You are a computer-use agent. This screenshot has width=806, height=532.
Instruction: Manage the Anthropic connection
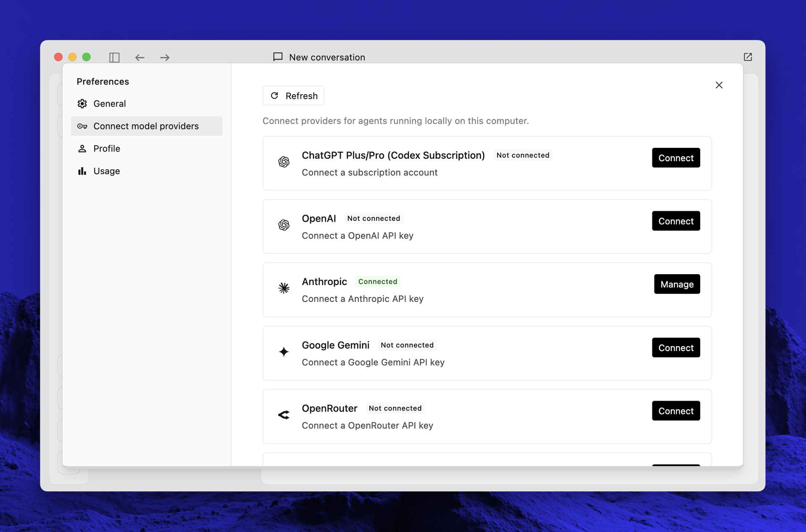pyautogui.click(x=677, y=284)
